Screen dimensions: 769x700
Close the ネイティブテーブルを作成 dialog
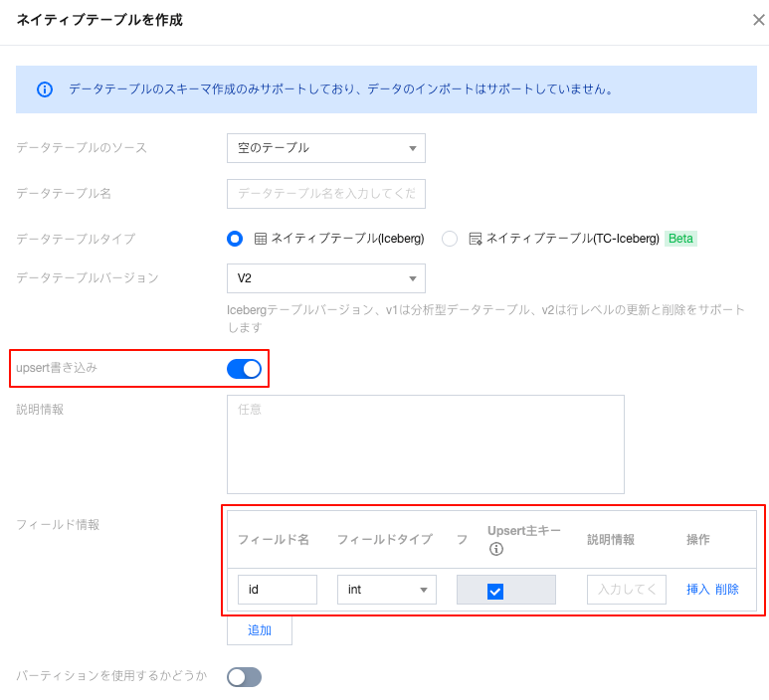(758, 20)
